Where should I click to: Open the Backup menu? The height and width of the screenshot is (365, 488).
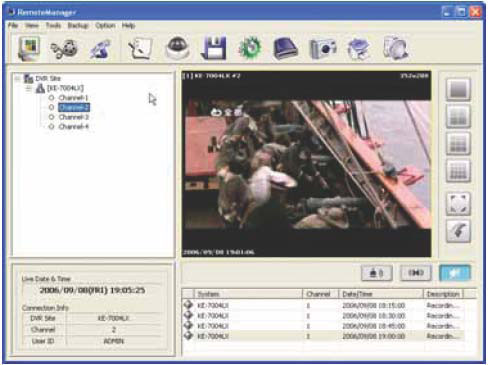(78, 26)
